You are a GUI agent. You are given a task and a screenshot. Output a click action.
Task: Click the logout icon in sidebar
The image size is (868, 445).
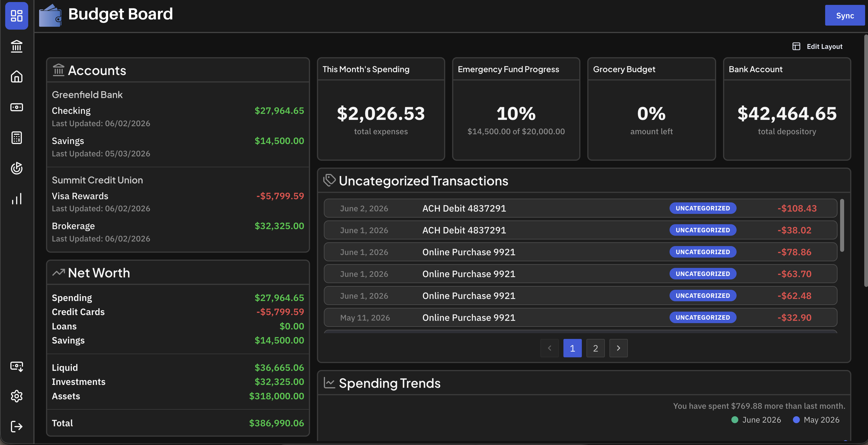(16, 427)
